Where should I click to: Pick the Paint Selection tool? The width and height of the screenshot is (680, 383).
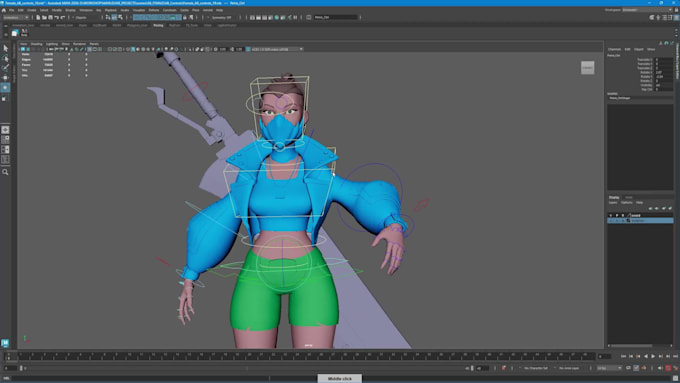point(5,68)
